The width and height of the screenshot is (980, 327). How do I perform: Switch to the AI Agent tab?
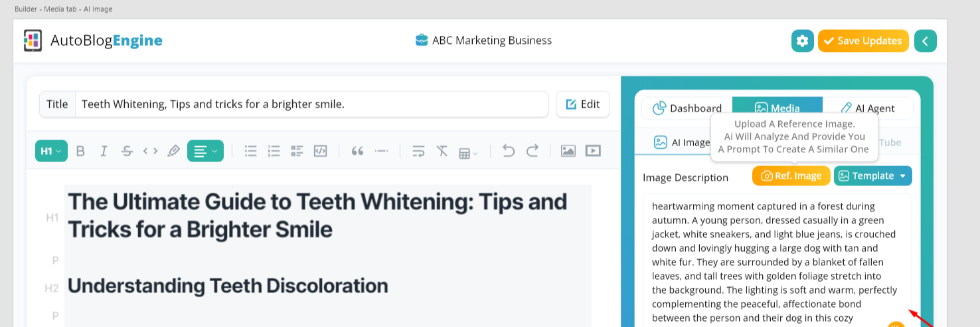click(x=868, y=108)
